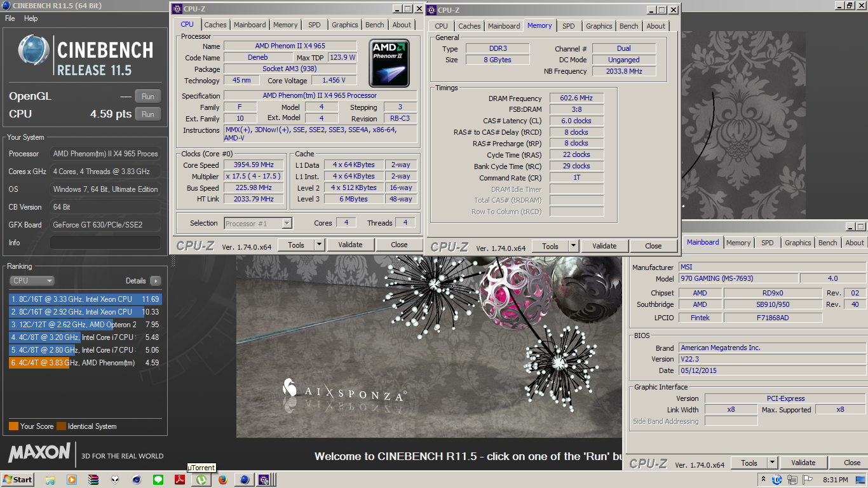Click the orange Your Score legend swatch

pos(13,426)
